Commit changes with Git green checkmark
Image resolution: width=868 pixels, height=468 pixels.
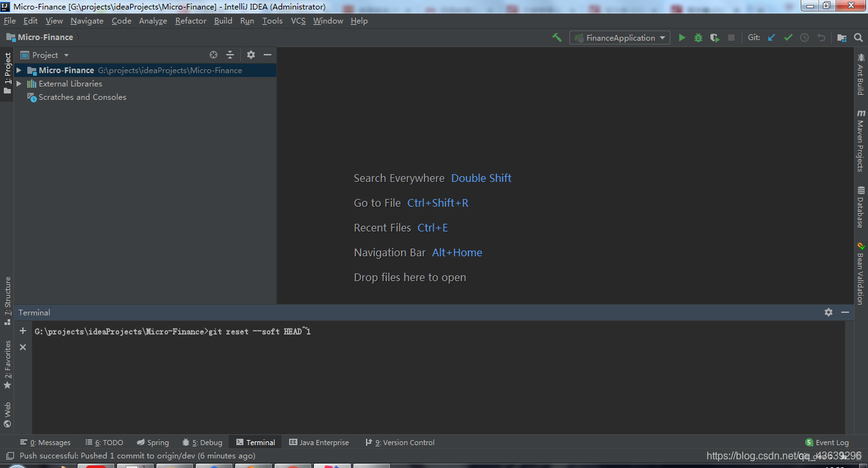pos(788,38)
